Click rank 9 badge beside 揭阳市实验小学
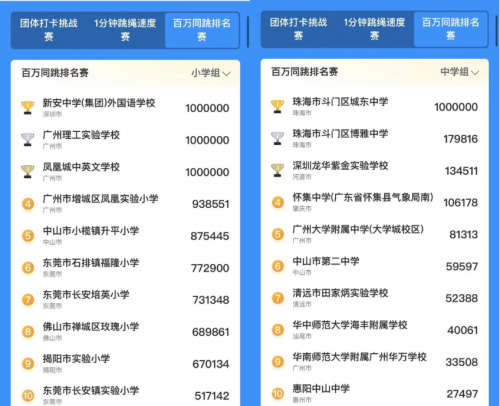 click(28, 364)
